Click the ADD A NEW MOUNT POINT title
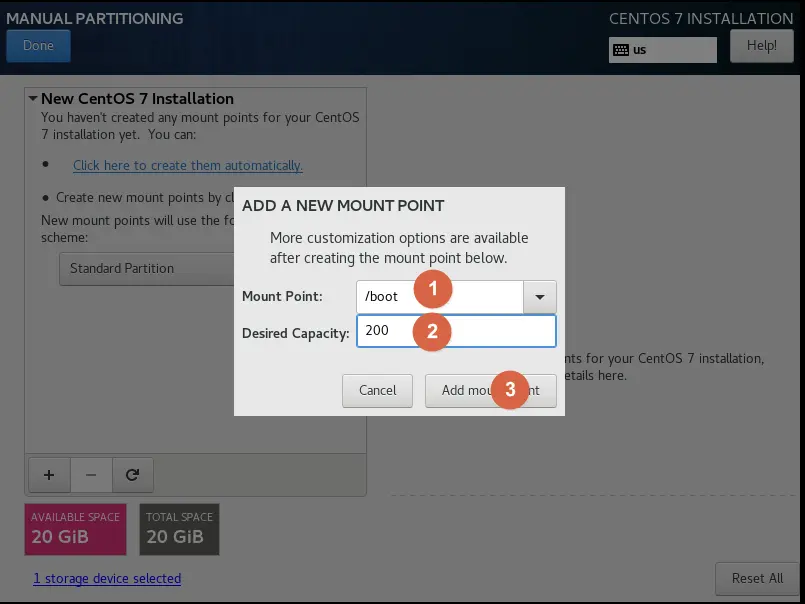Viewport: 805px width, 604px height. 343,205
